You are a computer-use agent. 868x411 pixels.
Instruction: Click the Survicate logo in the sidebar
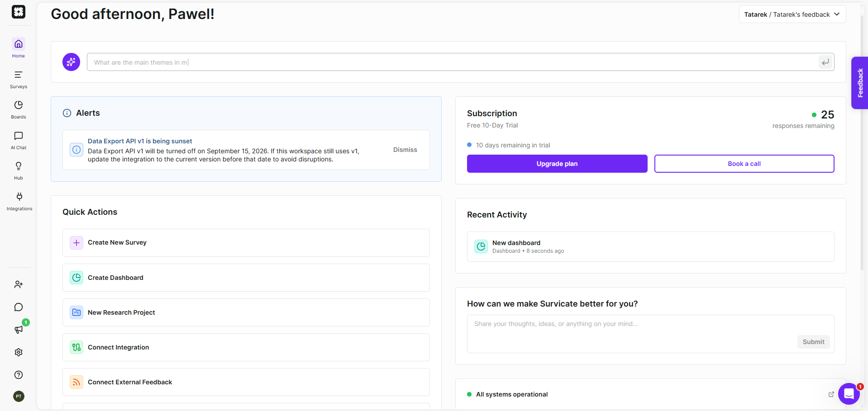point(19,12)
